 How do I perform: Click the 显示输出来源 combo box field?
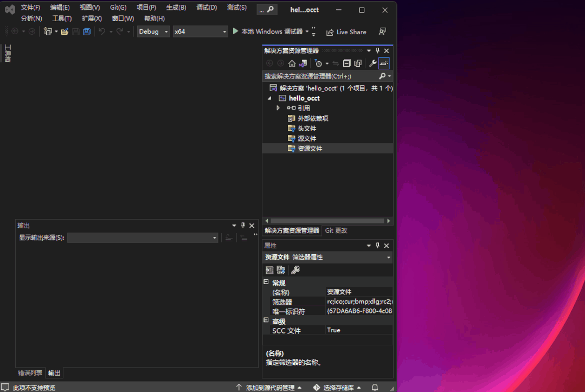143,237
